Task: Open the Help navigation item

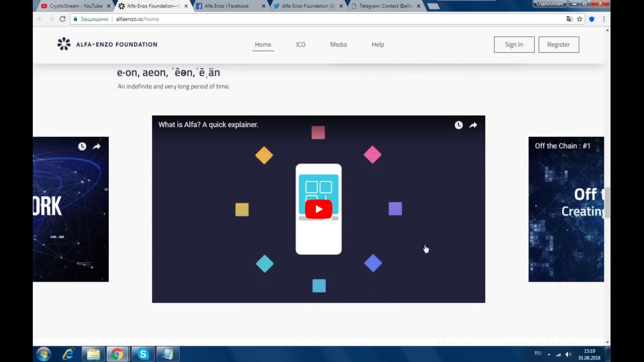Action: pos(378,44)
